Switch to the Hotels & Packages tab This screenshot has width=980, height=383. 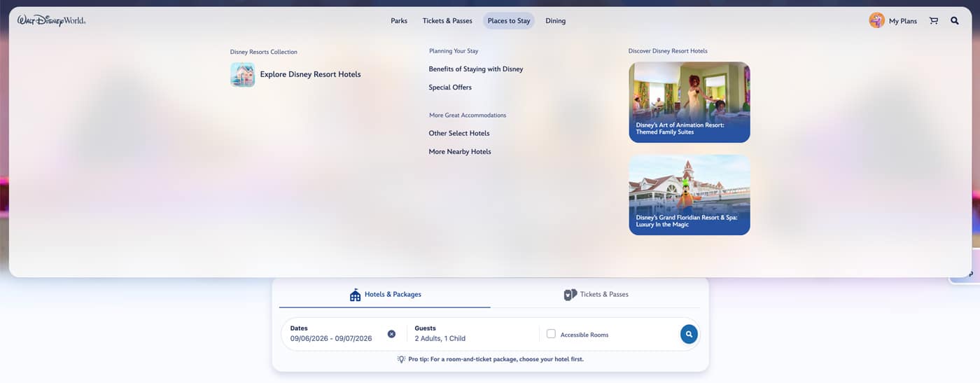[385, 295]
